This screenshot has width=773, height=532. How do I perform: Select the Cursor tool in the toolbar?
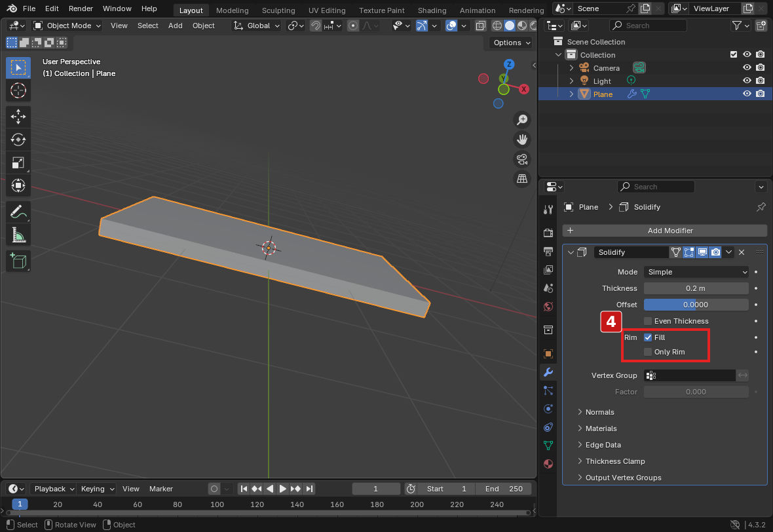[x=18, y=90]
